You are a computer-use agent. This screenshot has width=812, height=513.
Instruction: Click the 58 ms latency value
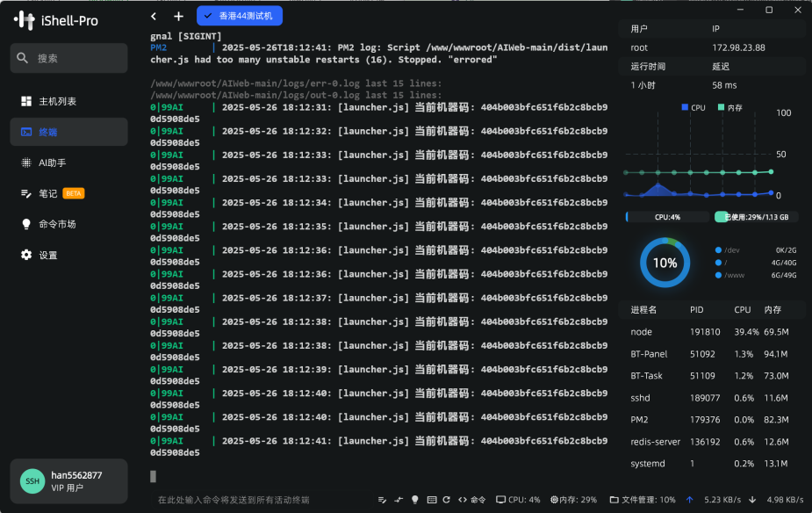click(x=724, y=85)
